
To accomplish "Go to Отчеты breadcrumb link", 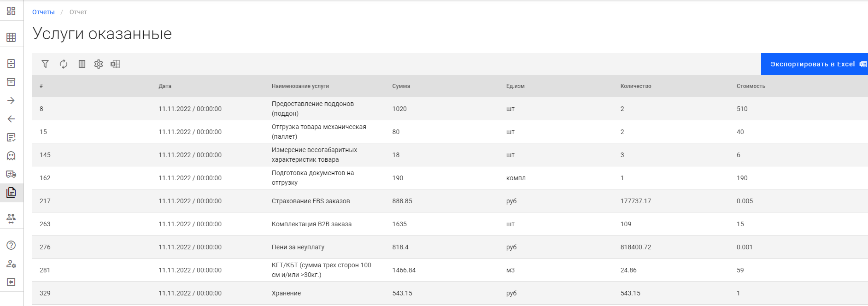I will (43, 12).
